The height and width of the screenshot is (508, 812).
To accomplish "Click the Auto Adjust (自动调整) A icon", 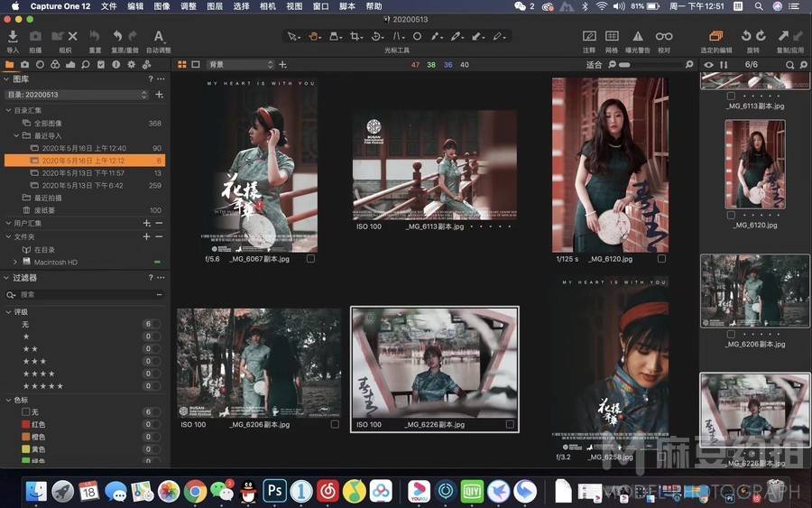I will (x=159, y=36).
